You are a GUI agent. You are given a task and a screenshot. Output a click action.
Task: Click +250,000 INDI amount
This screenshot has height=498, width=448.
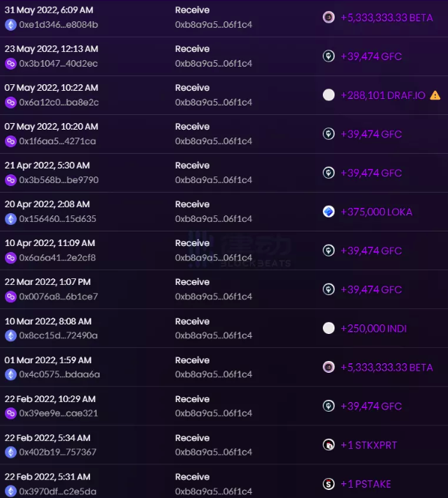pos(374,328)
